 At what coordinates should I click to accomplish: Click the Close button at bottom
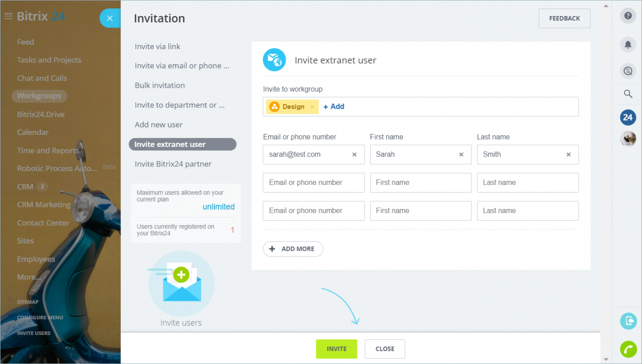385,349
